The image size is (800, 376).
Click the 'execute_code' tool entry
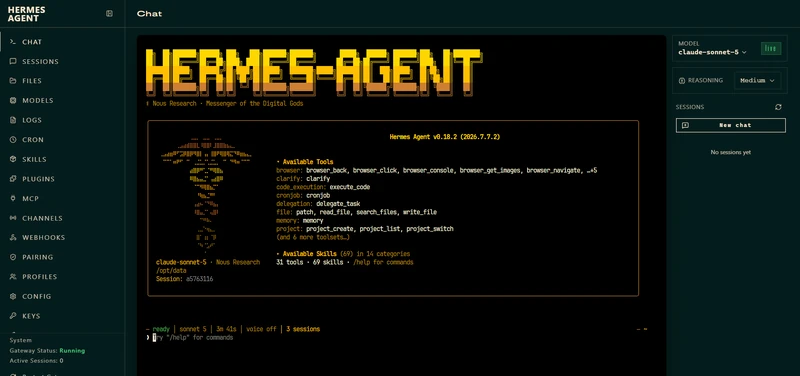click(x=350, y=187)
